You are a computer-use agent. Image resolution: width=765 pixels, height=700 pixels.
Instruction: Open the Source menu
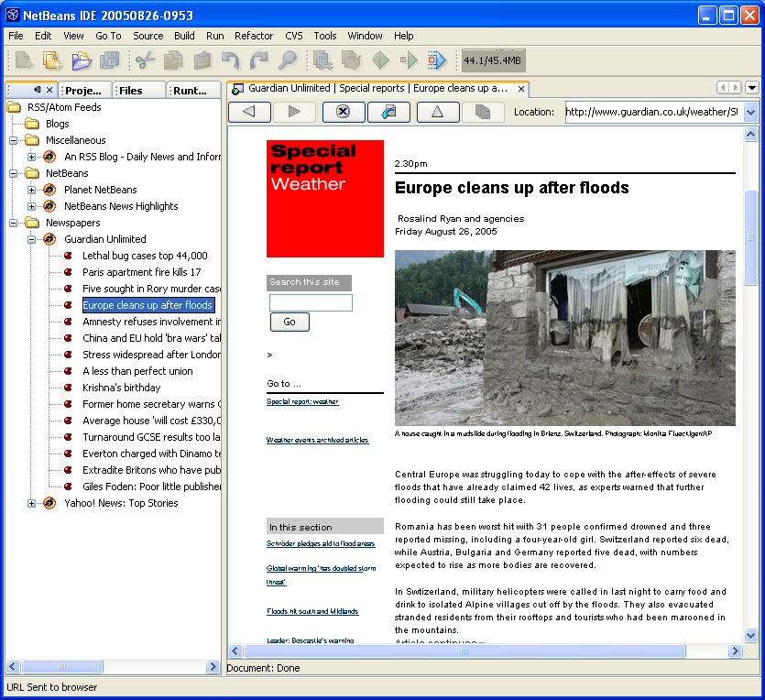[148, 36]
